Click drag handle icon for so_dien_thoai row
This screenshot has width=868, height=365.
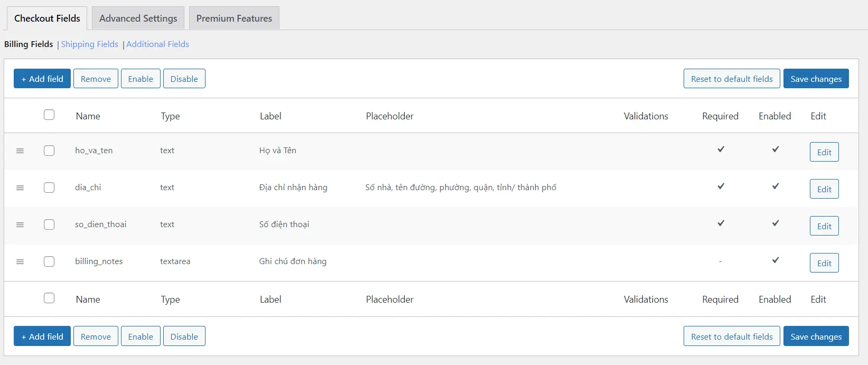point(20,225)
